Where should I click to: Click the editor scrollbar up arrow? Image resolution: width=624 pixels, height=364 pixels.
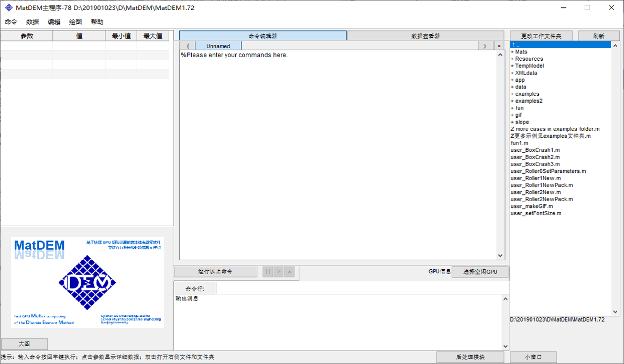(x=500, y=55)
